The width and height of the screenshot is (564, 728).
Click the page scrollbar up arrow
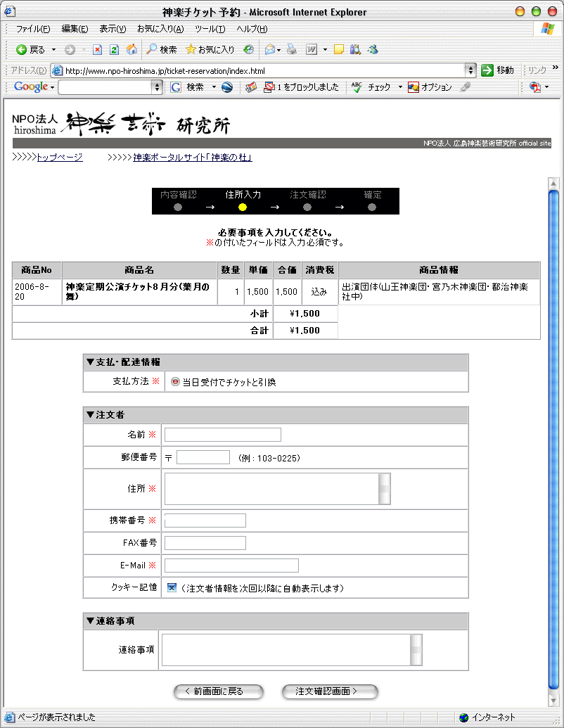(553, 184)
